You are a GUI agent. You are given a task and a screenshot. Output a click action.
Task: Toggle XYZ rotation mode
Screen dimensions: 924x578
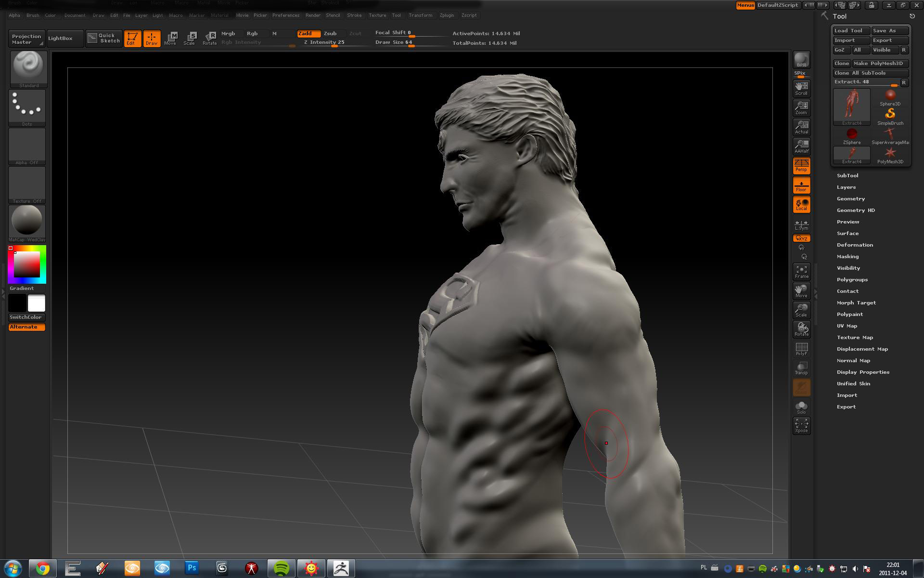coord(801,238)
